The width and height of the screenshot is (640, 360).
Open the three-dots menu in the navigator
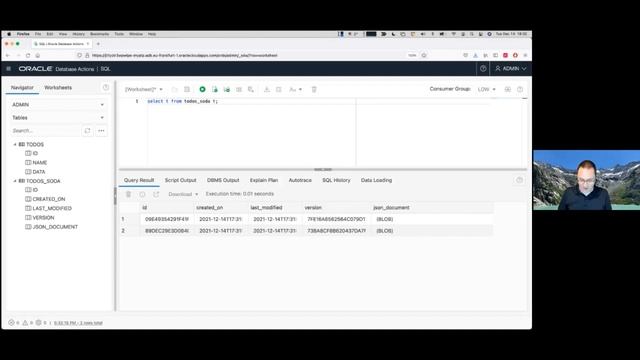(101, 131)
